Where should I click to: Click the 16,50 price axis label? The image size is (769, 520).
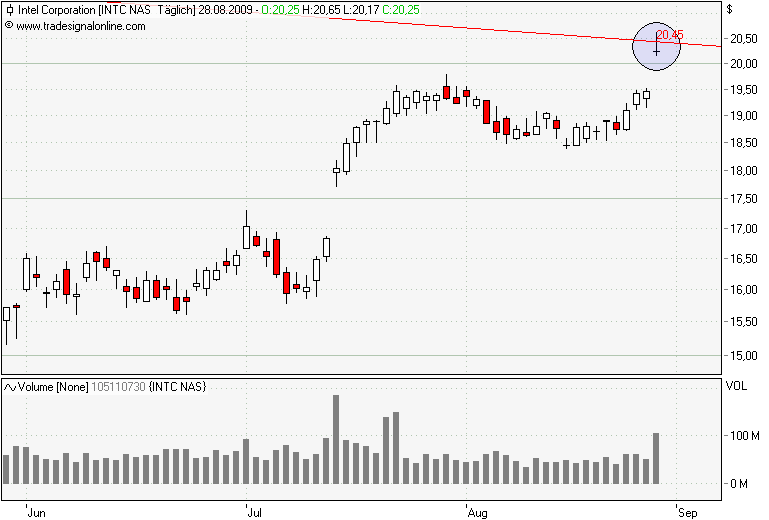coord(743,259)
